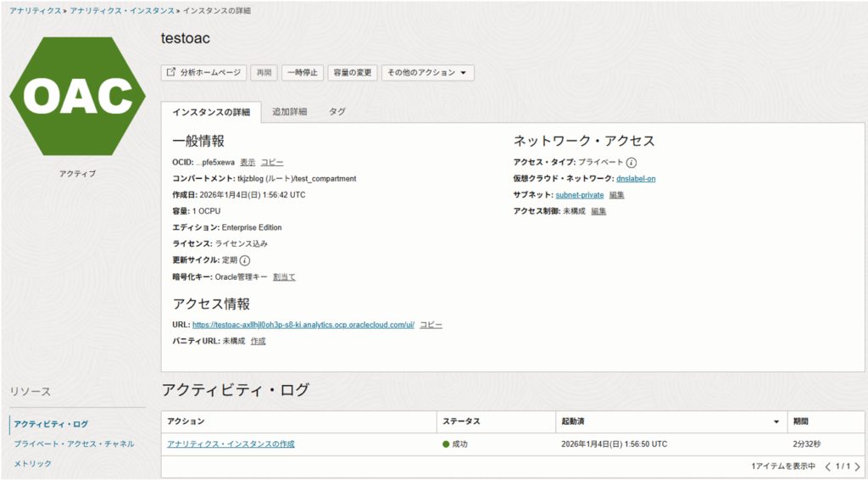Image resolution: width=868 pixels, height=480 pixels.
Task: Click the sort arrow in 起動済 column
Action: pos(776,421)
